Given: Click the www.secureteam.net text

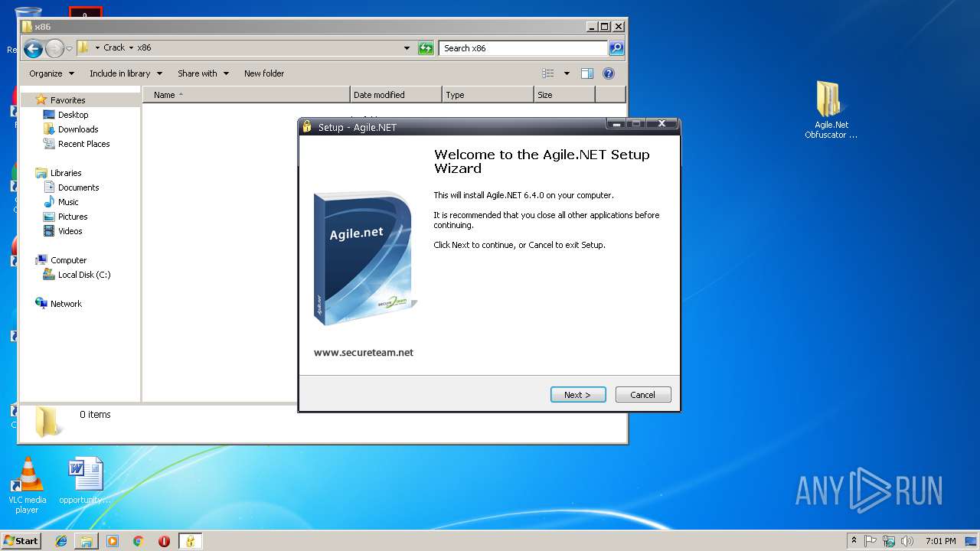Looking at the screenshot, I should coord(364,353).
